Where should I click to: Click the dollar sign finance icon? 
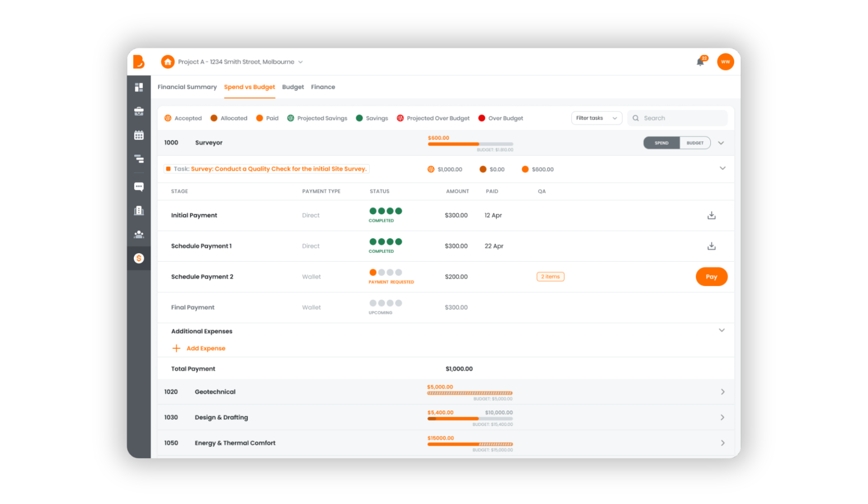[139, 259]
